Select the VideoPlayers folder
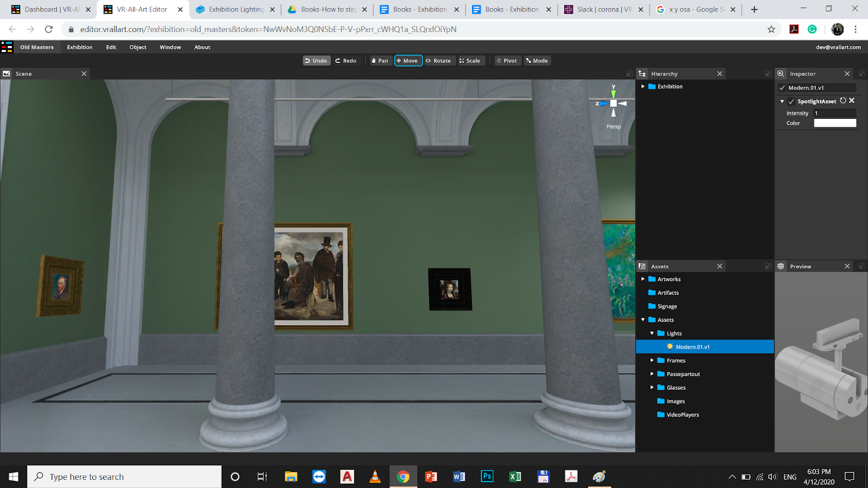This screenshot has width=868, height=488. (x=678, y=415)
